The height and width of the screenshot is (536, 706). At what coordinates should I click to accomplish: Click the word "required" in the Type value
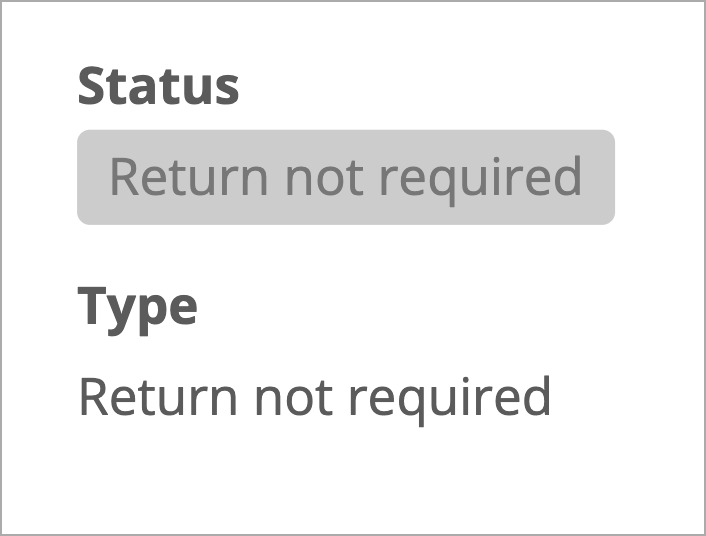tap(450, 401)
